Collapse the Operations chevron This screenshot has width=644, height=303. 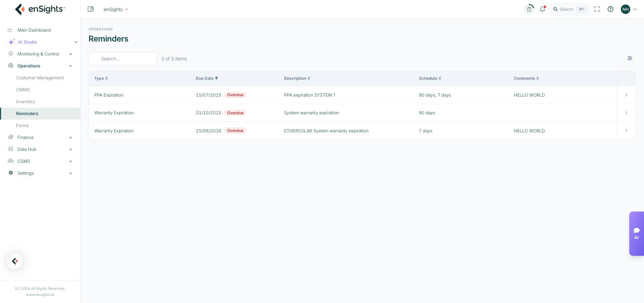click(71, 66)
